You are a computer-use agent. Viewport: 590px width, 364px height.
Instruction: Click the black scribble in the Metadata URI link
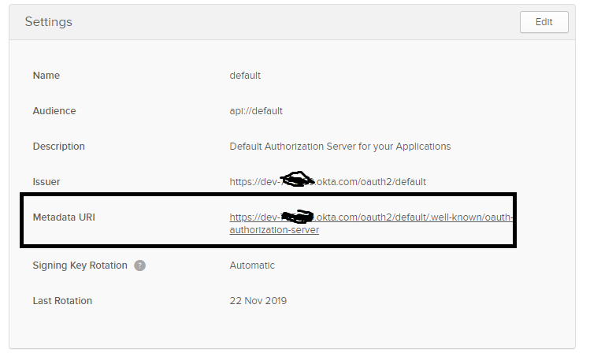(298, 216)
